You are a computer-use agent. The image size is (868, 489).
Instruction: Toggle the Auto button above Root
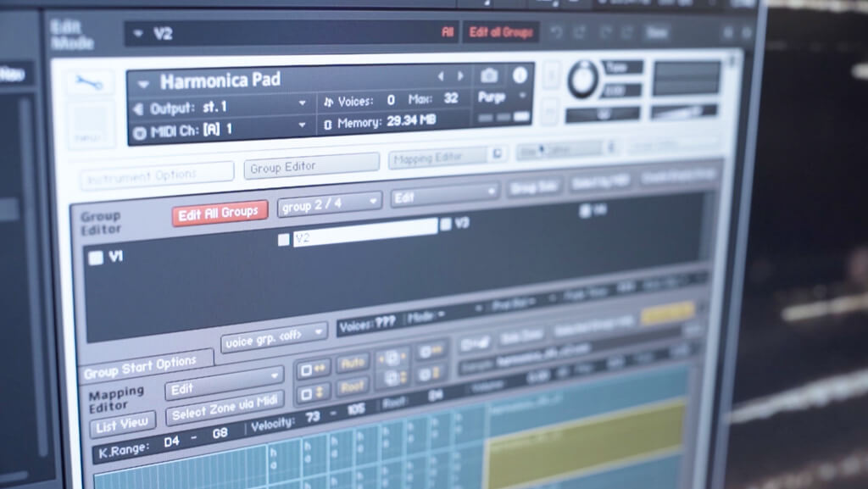click(x=353, y=364)
